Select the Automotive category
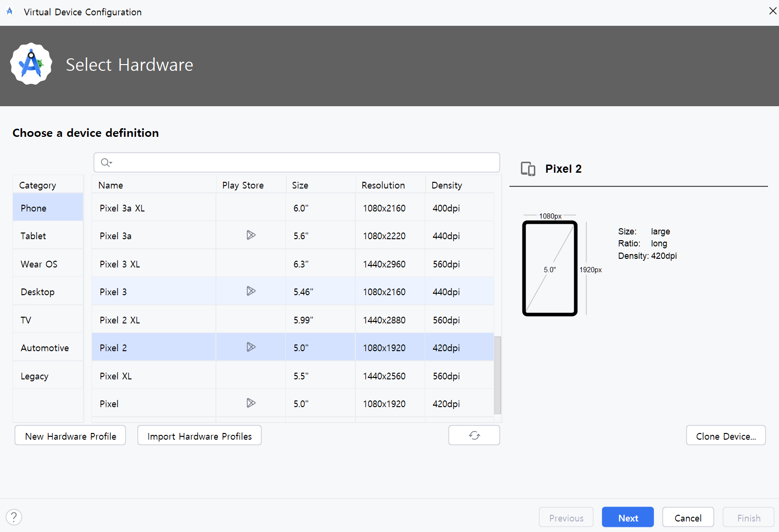 pos(48,348)
